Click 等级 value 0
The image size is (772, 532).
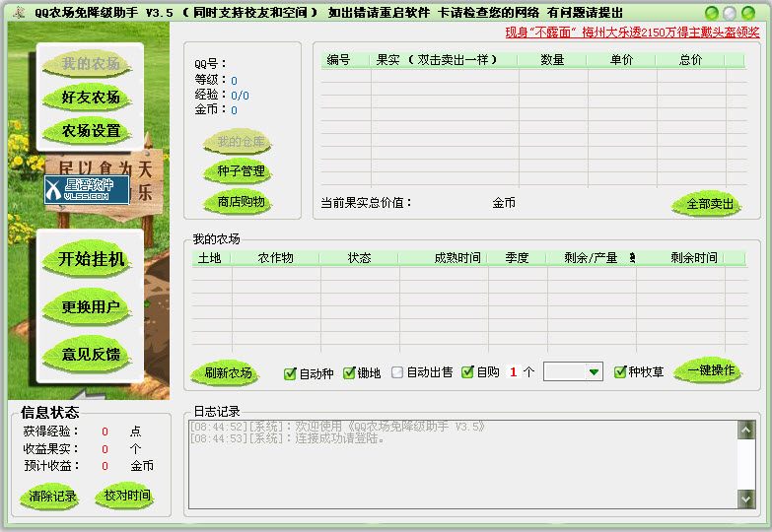tap(234, 81)
